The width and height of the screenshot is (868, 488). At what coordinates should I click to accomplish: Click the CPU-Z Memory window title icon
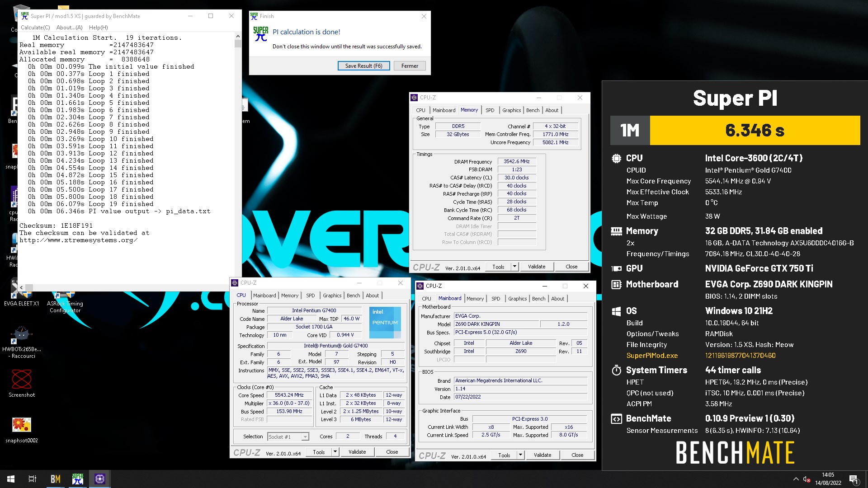pyautogui.click(x=414, y=98)
